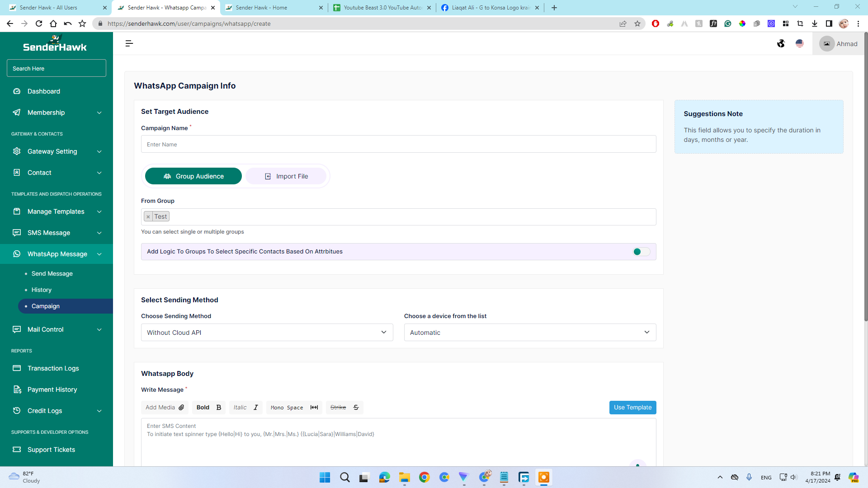Click the From Group selection field
Image resolution: width=868 pixels, height=488 pixels.
point(398,217)
